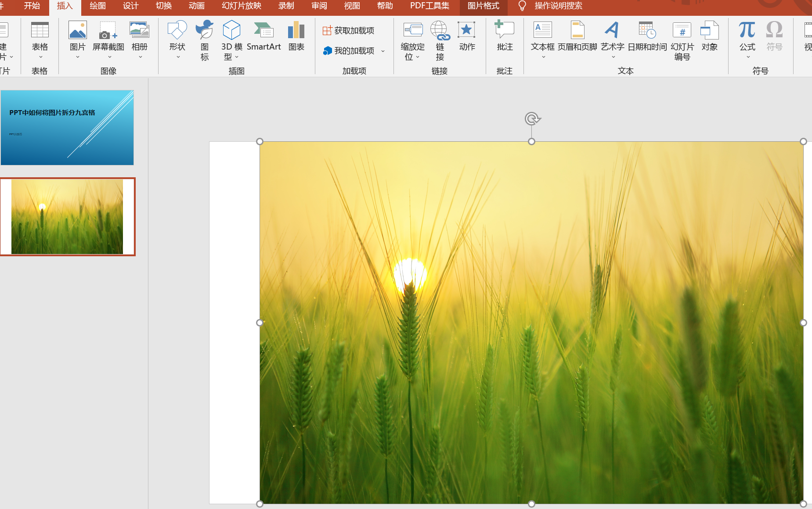Image resolution: width=812 pixels, height=509 pixels.
Task: Switch to the 绘图 tab
Action: pyautogui.click(x=97, y=6)
